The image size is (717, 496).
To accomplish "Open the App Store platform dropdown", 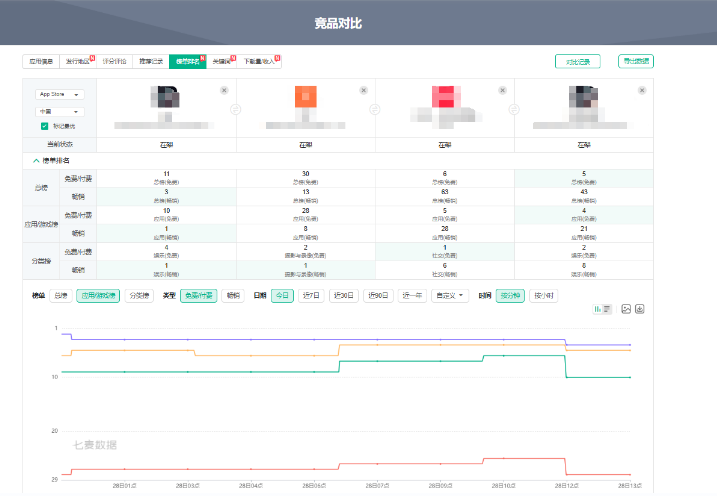I will tap(60, 95).
